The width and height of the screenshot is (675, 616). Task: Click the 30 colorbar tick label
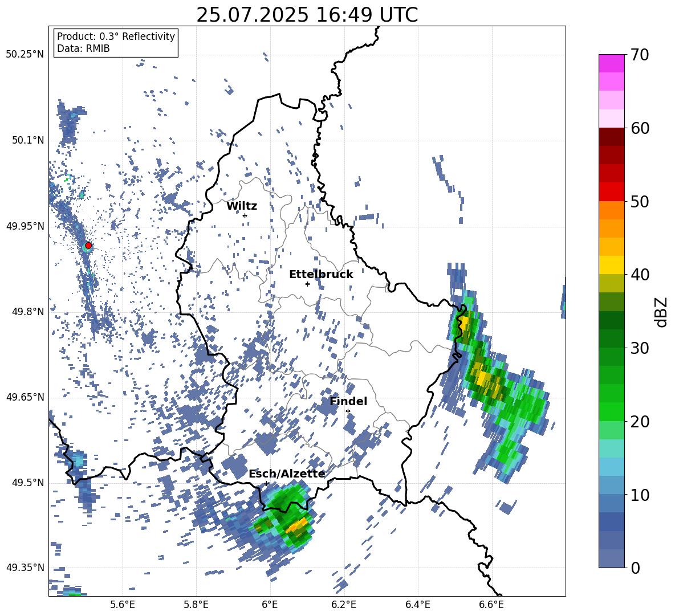640,348
